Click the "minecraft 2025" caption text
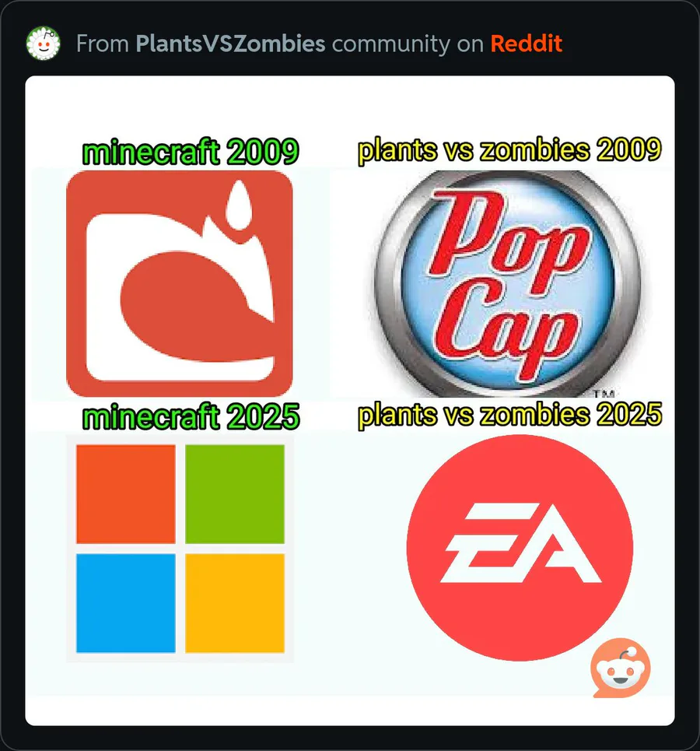The height and width of the screenshot is (751, 700). tap(191, 416)
